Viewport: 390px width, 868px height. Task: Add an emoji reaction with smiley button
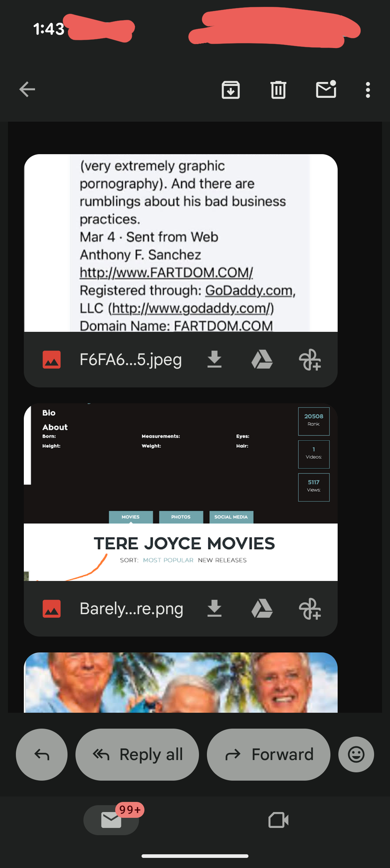pyautogui.click(x=356, y=754)
